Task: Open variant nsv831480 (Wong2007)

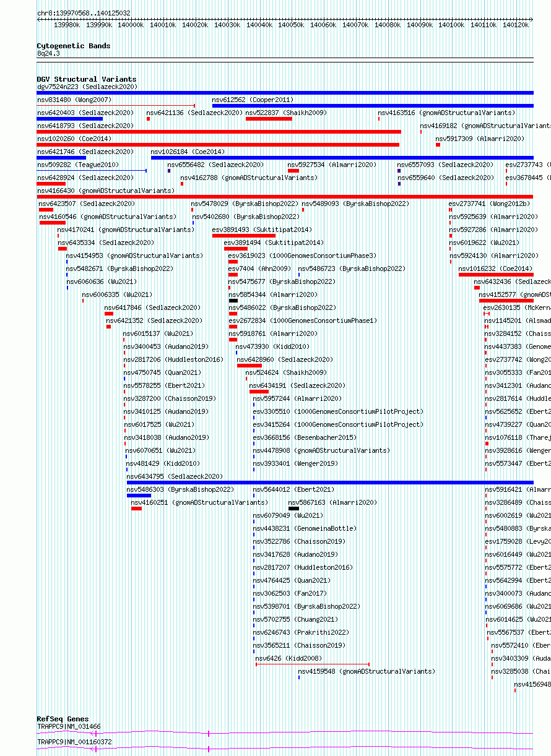Action: point(74,100)
